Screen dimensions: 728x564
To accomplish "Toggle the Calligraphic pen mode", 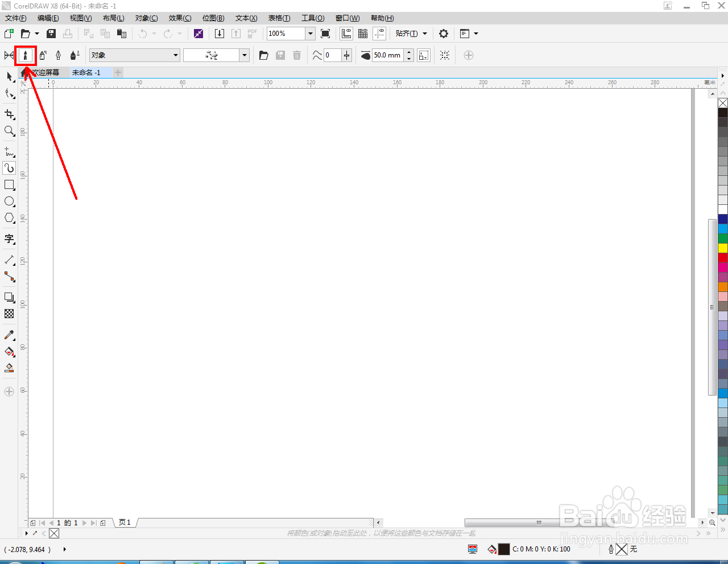I will coord(58,55).
